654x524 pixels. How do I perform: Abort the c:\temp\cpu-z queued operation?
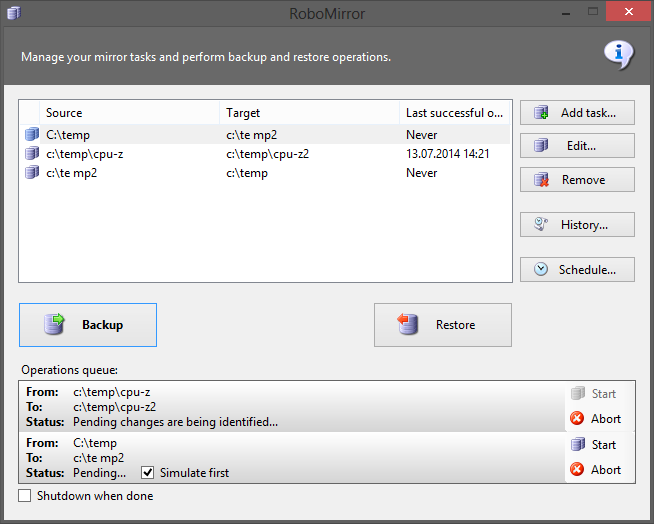596,419
